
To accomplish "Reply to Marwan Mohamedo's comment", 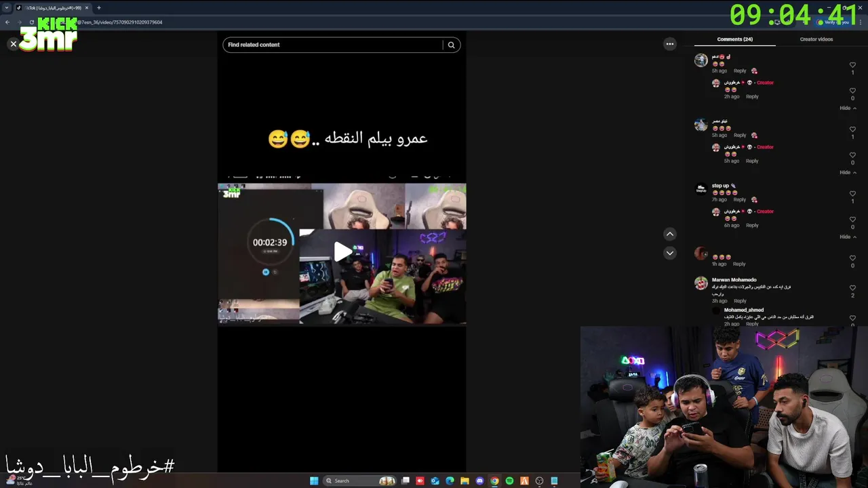I will [x=740, y=301].
